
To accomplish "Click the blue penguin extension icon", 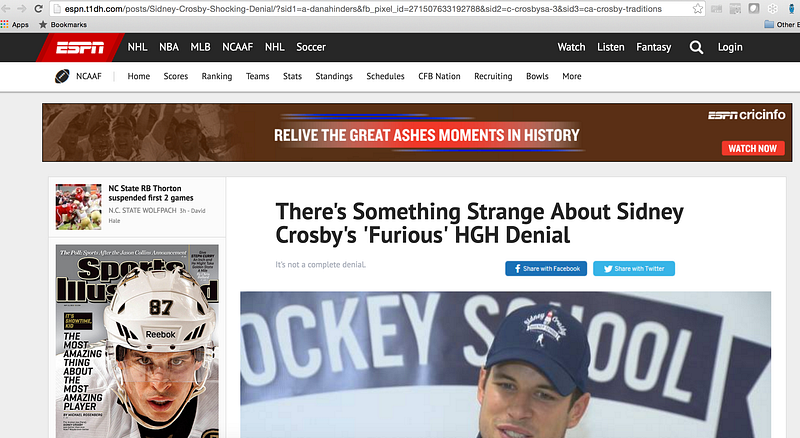I will pyautogui.click(x=791, y=9).
